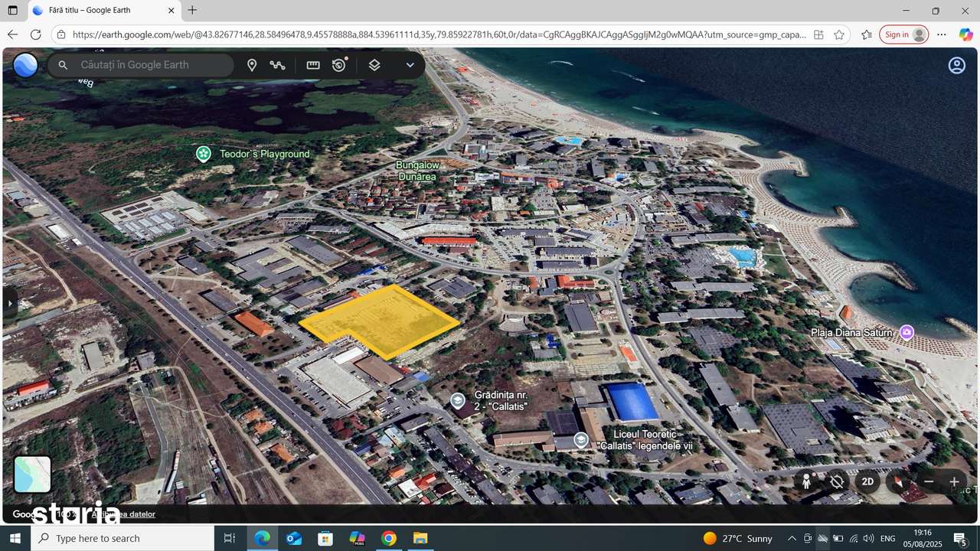This screenshot has height=551, width=980.
Task: Reset map orientation with the compass
Action: coord(898,481)
